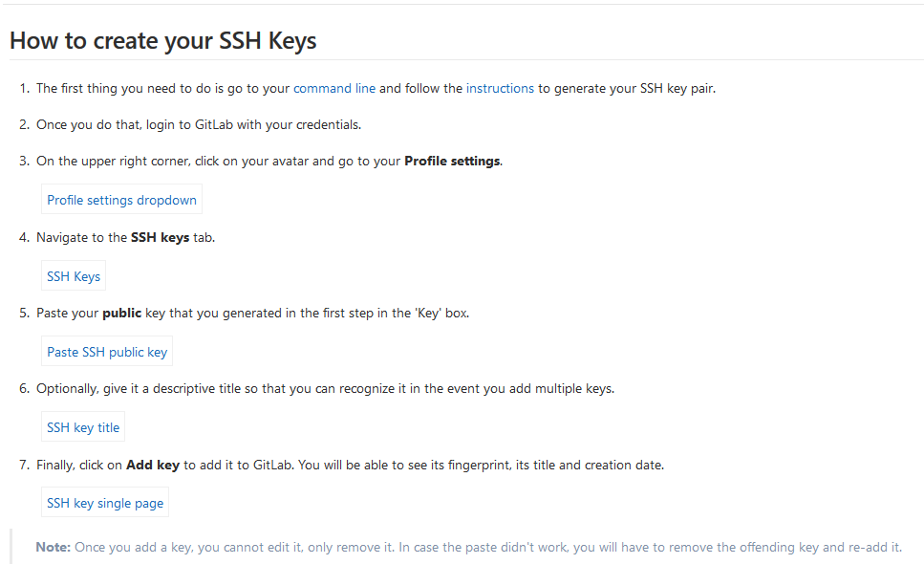Open the "Profile settings dropdown" screenshot link
Viewport: 924px width, 586px height.
point(120,200)
